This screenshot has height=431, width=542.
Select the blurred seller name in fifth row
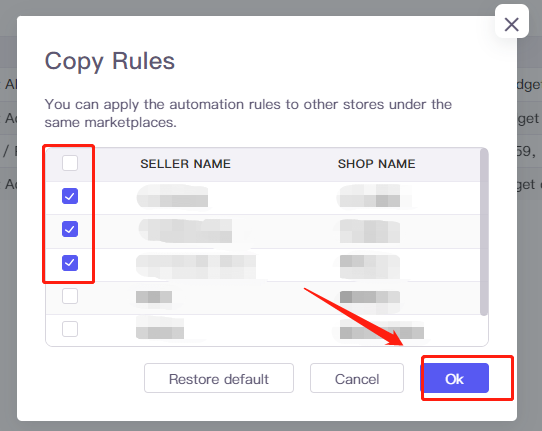(160, 329)
